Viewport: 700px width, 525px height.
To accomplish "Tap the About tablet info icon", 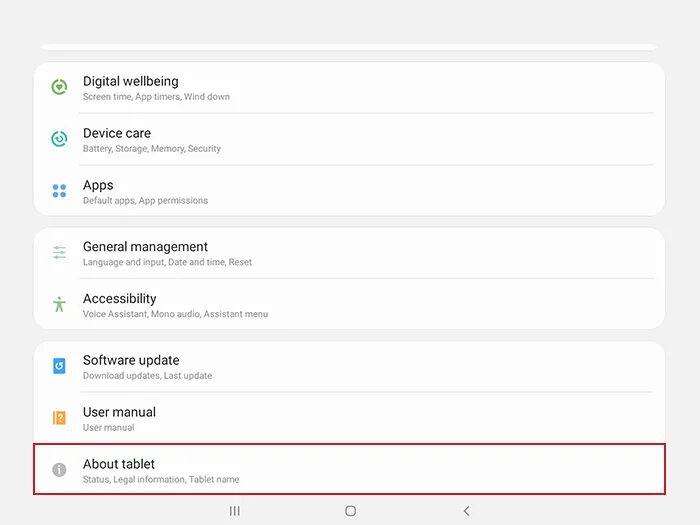I will click(59, 469).
